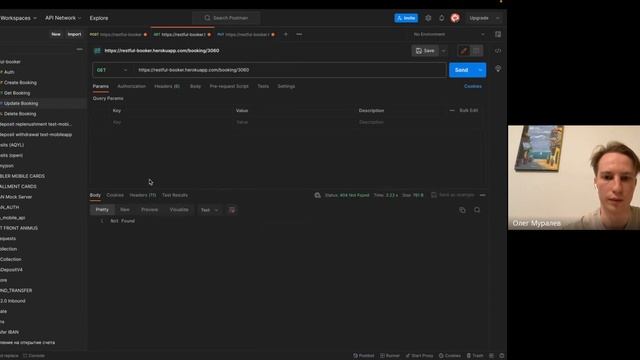Click the Upgrade button
The width and height of the screenshot is (640, 360).
click(479, 18)
